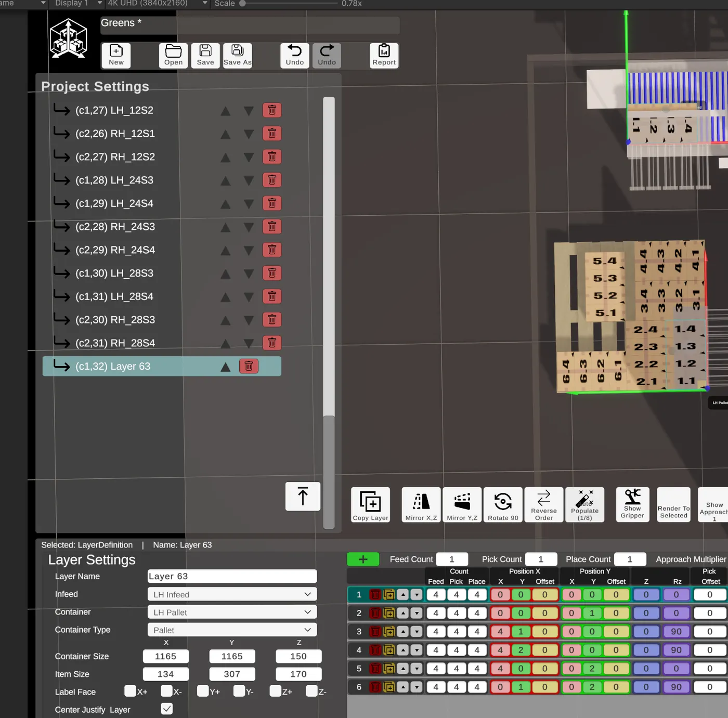The image size is (728, 718).
Task: Duplicate row 2 in the item table
Action: tap(389, 613)
